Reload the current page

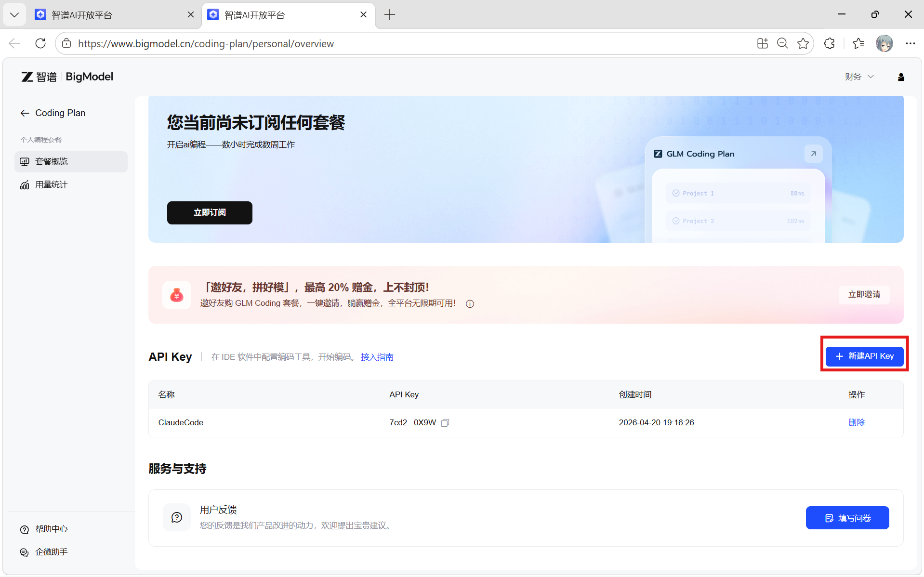tap(40, 43)
